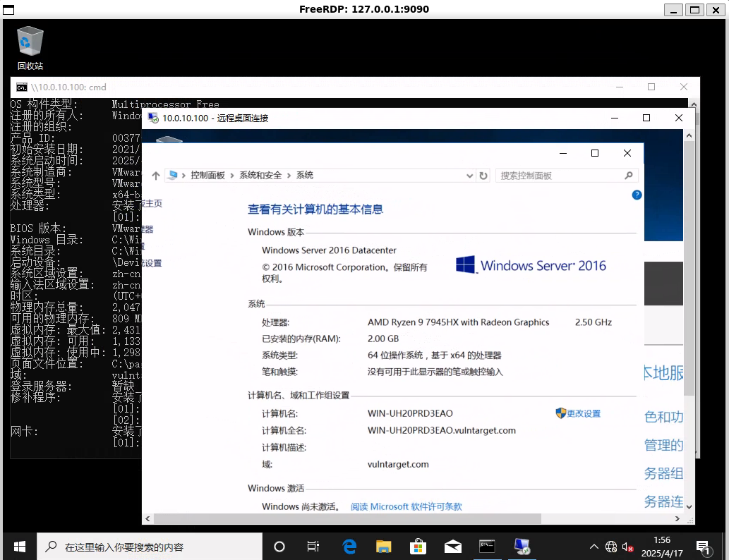Click 更改设置 link with shield
Viewport: 729px width, 560px height.
(579, 413)
